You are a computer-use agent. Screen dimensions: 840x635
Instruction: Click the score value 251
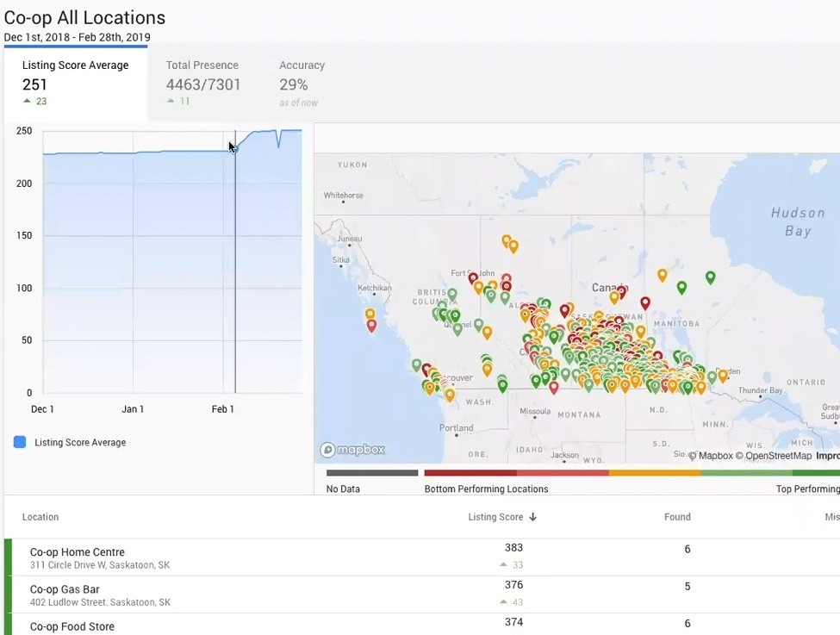click(34, 84)
